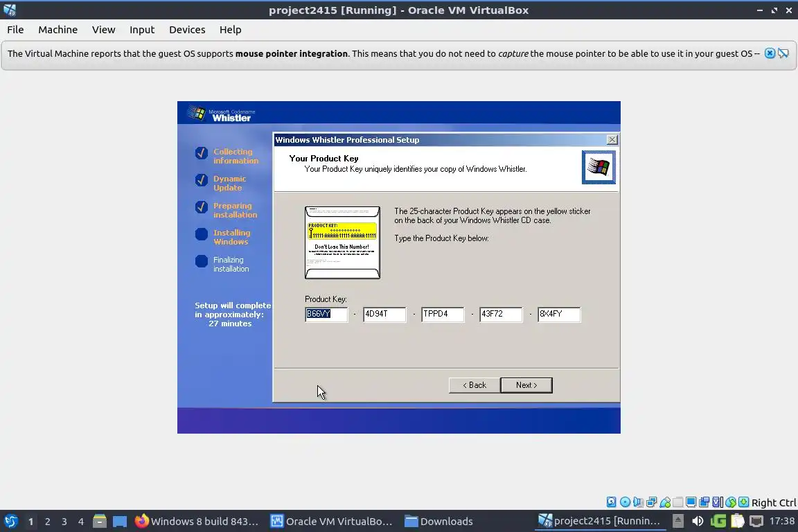Screen dimensions: 798x532
Task: Open the View menu
Action: [104, 30]
